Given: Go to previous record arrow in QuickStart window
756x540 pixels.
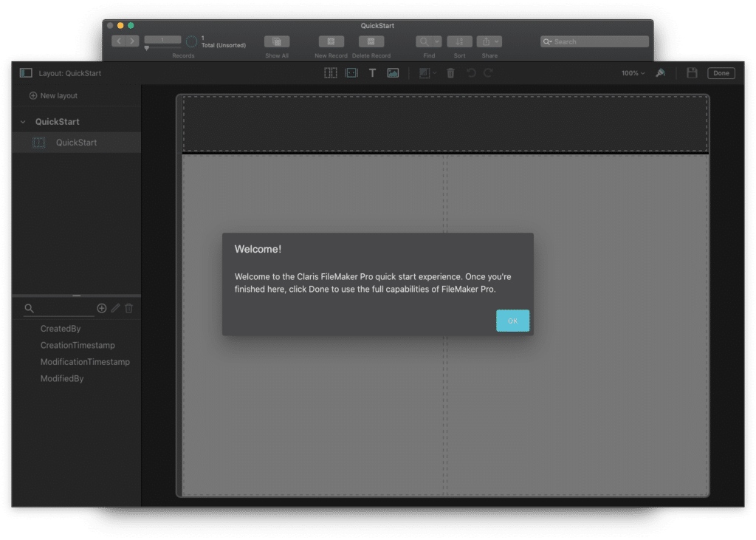Looking at the screenshot, I should pos(119,41).
